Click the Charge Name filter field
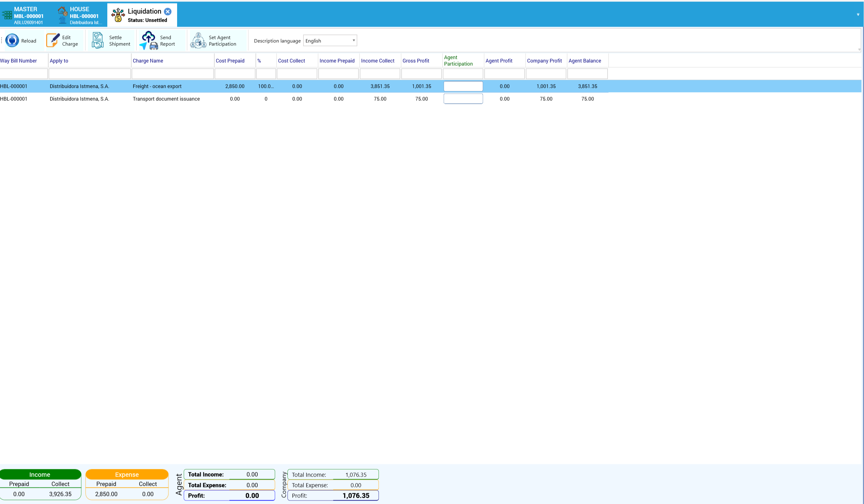The width and height of the screenshot is (864, 504). pos(173,74)
